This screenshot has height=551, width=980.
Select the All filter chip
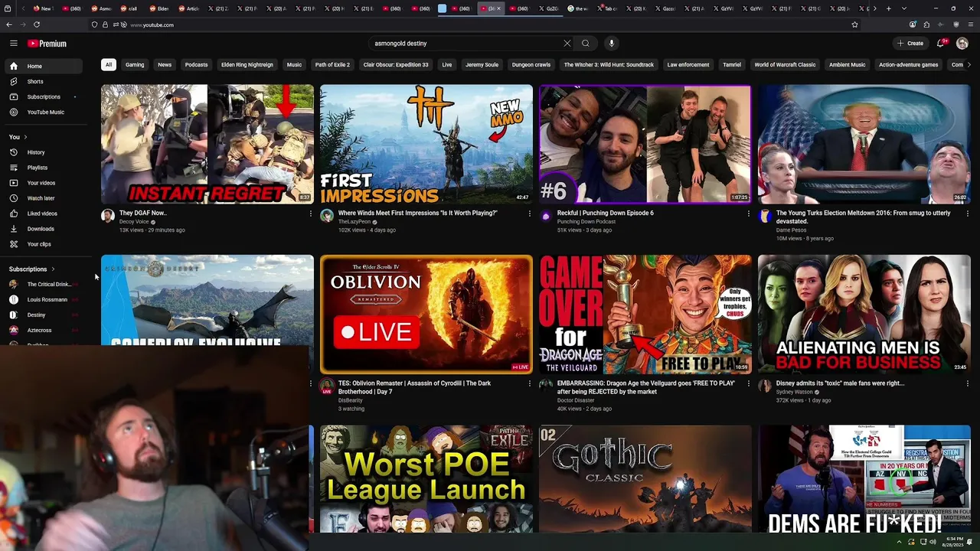[x=109, y=65]
